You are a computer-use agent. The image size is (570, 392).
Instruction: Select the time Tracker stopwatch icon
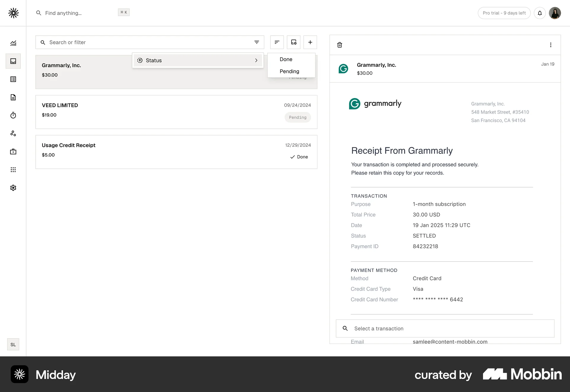(x=13, y=115)
